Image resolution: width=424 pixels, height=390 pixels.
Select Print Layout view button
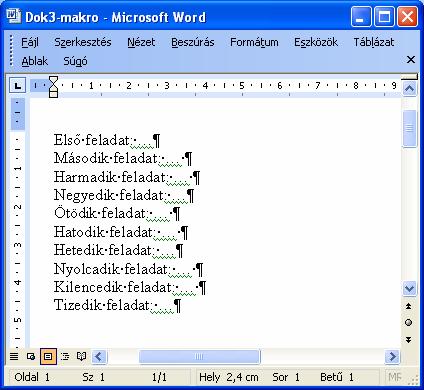click(48, 357)
